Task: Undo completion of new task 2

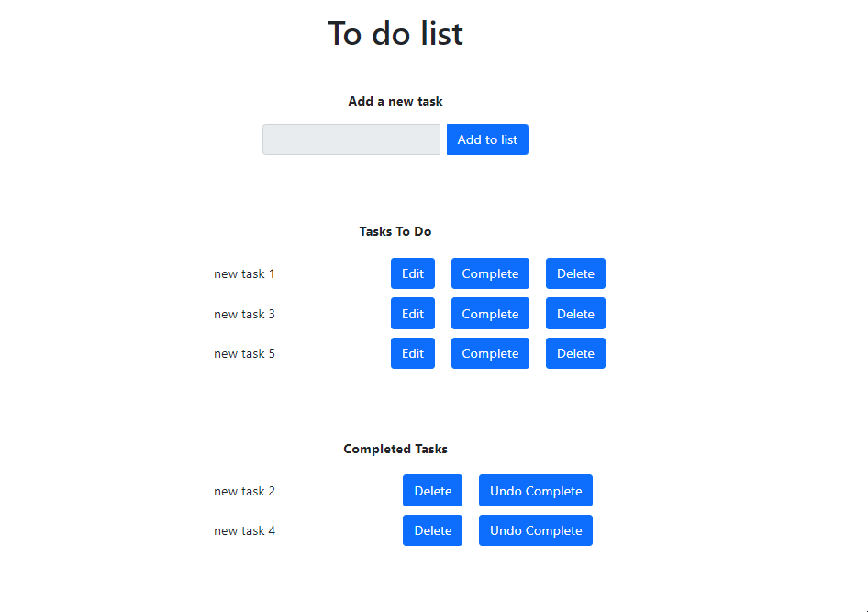Action: pos(535,490)
